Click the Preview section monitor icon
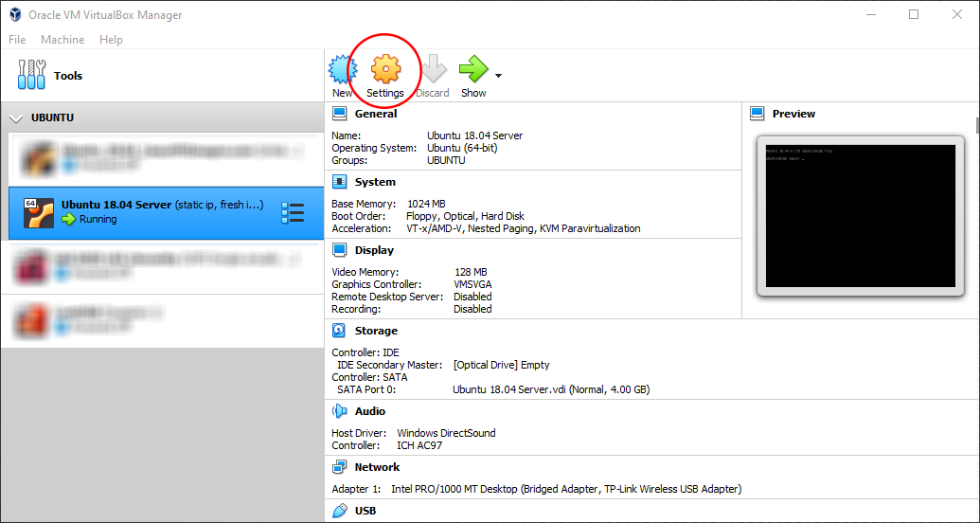The width and height of the screenshot is (980, 523). 757,114
